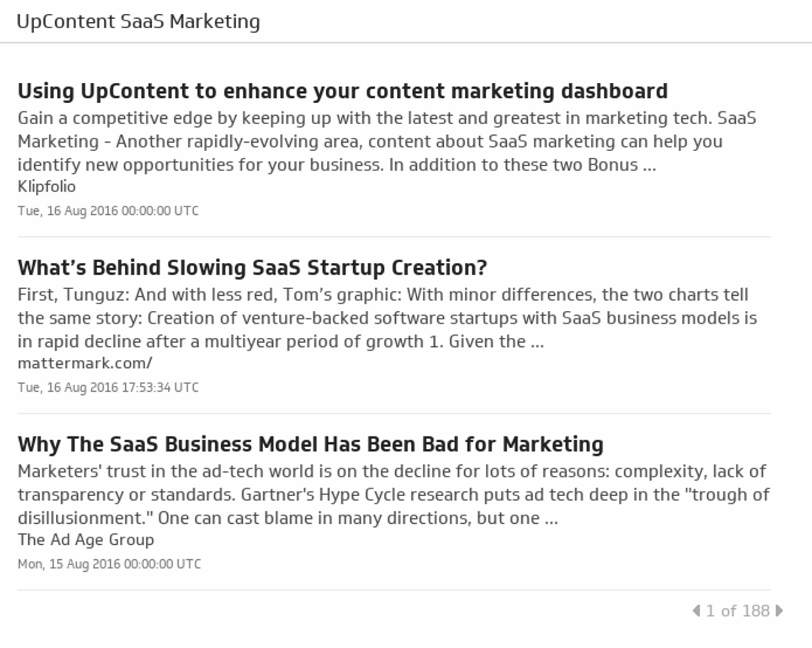This screenshot has width=812, height=648.
Task: Click the 17:53:34 UTC timestamp
Action: (108, 388)
